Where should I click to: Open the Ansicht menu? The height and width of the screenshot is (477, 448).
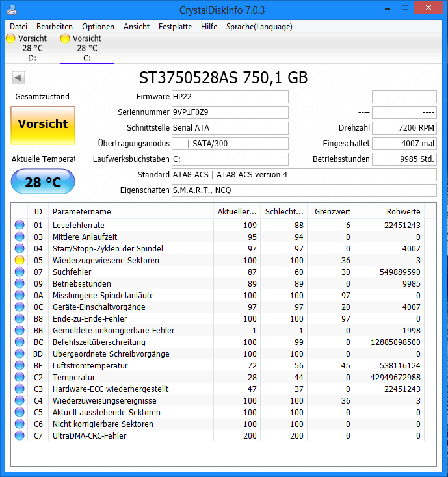137,27
